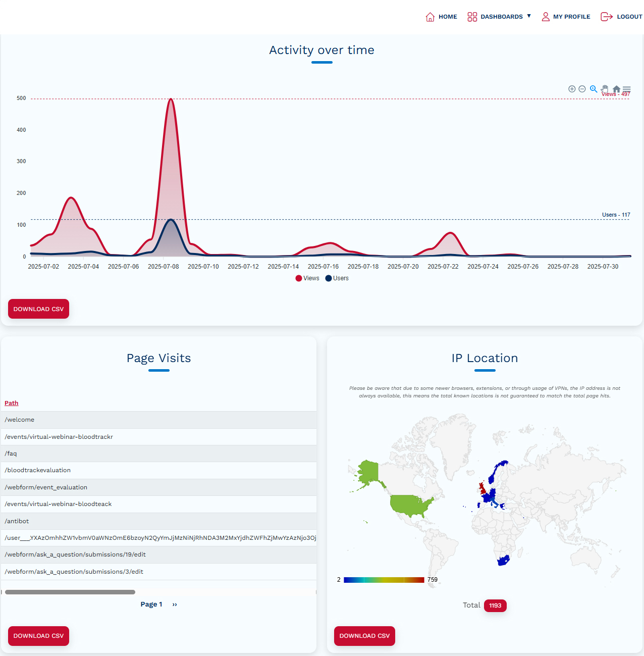This screenshot has height=656, width=644.
Task: Click the Home house icon in navbar
Action: [x=430, y=17]
